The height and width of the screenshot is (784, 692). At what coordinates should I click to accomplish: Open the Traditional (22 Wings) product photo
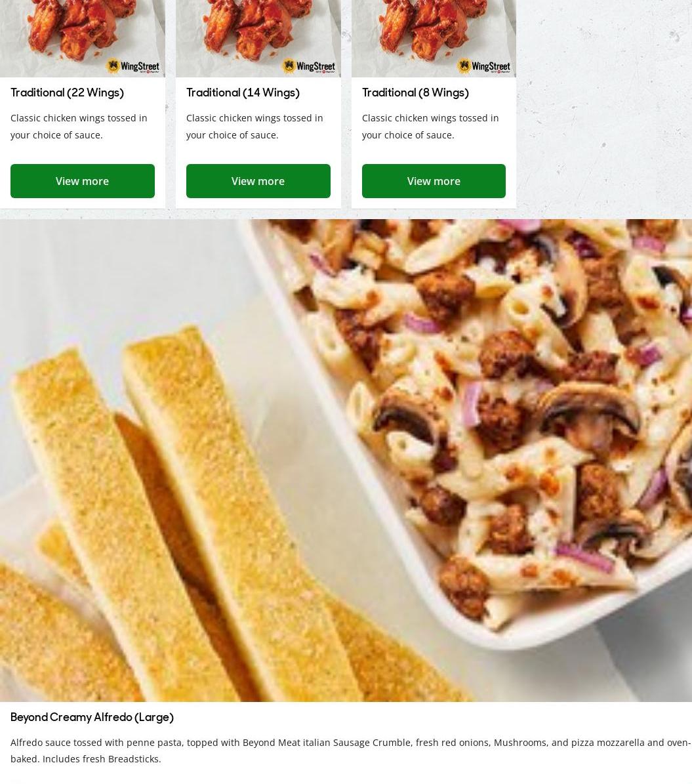point(83,39)
